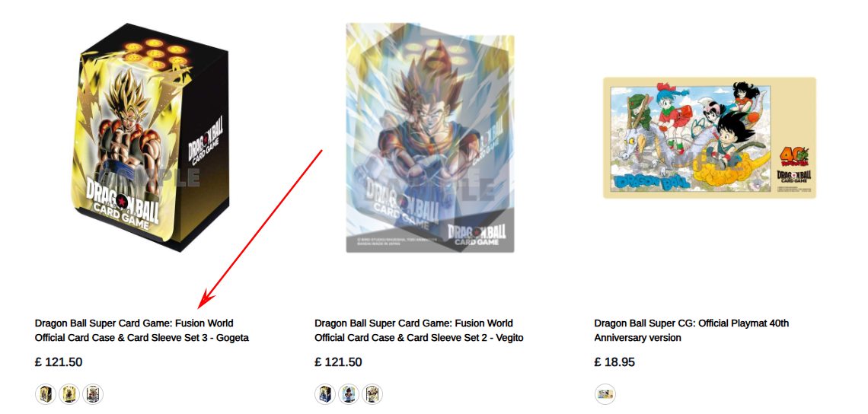Select the third Gogeta variant thumbnail swatch
Image resolution: width=868 pixels, height=414 pixels.
93,394
